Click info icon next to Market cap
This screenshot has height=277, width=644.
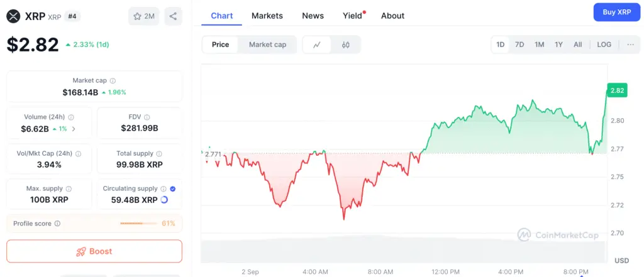113,81
